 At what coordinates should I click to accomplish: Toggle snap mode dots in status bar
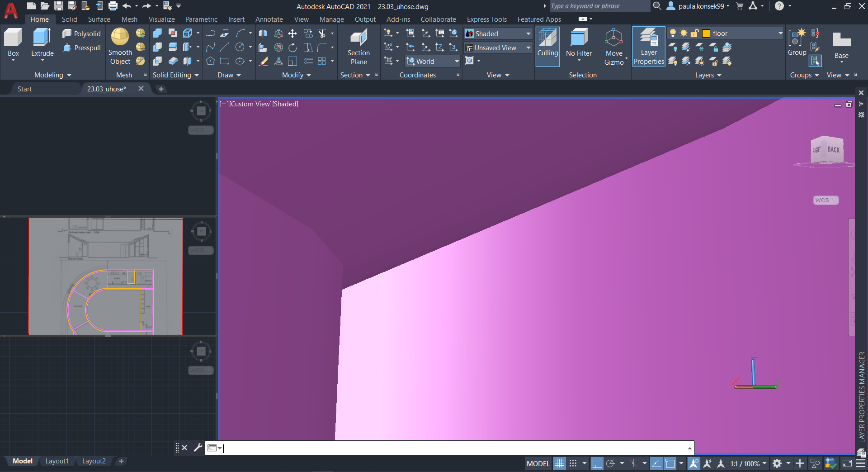click(573, 463)
